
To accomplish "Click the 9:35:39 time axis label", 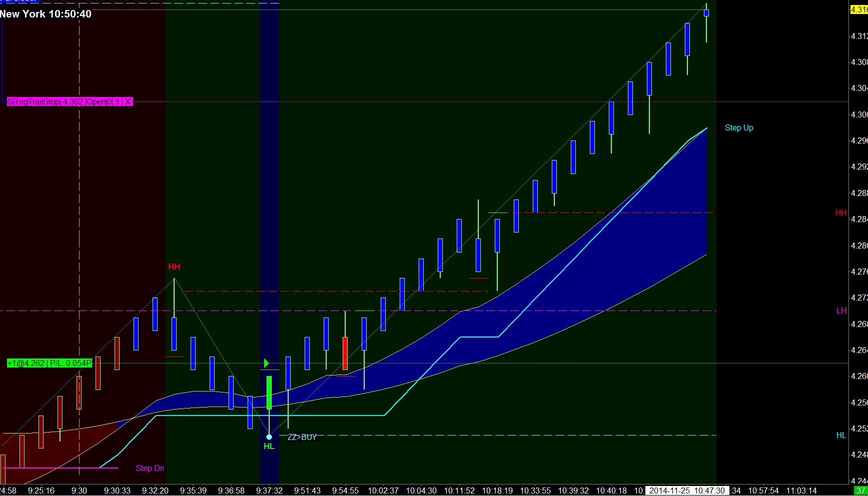I will pyautogui.click(x=193, y=491).
